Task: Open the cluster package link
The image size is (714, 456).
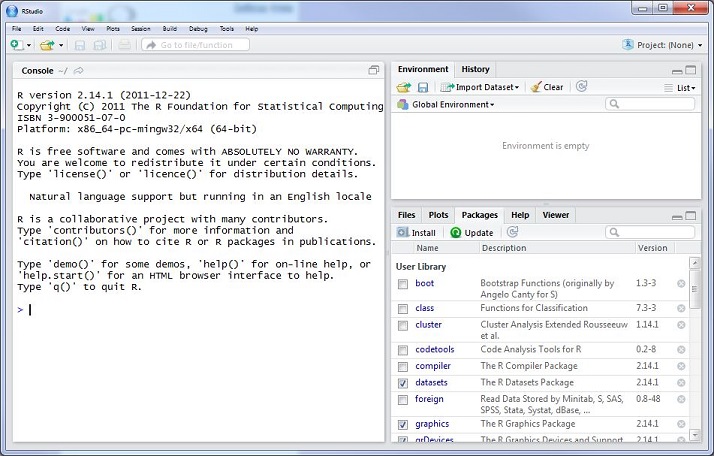Action: [x=428, y=325]
